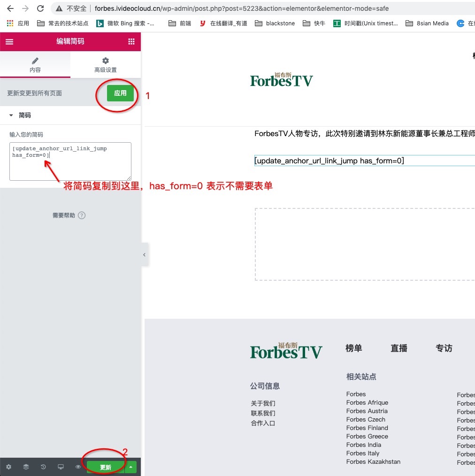Click the green 更新 button
475x476 pixels.
click(106, 467)
